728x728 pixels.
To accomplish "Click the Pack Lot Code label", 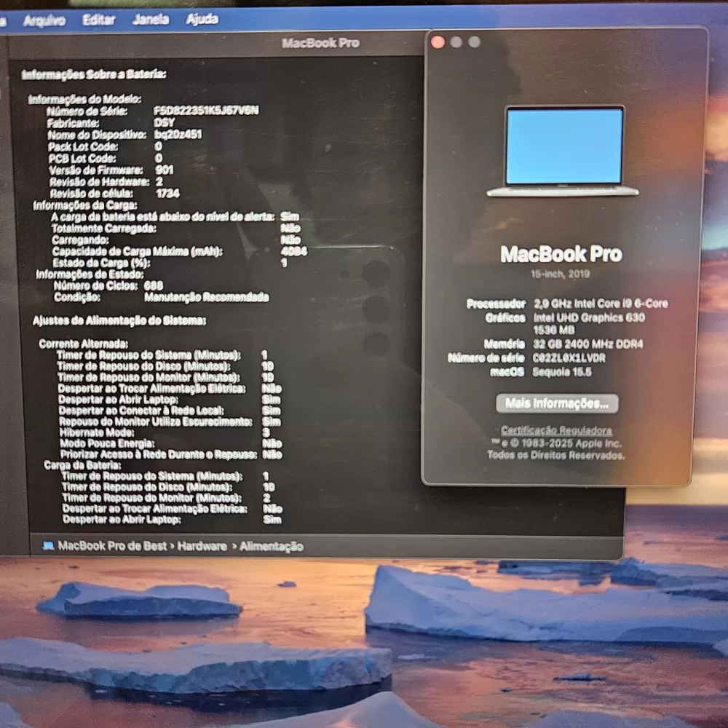I will pos(83,147).
